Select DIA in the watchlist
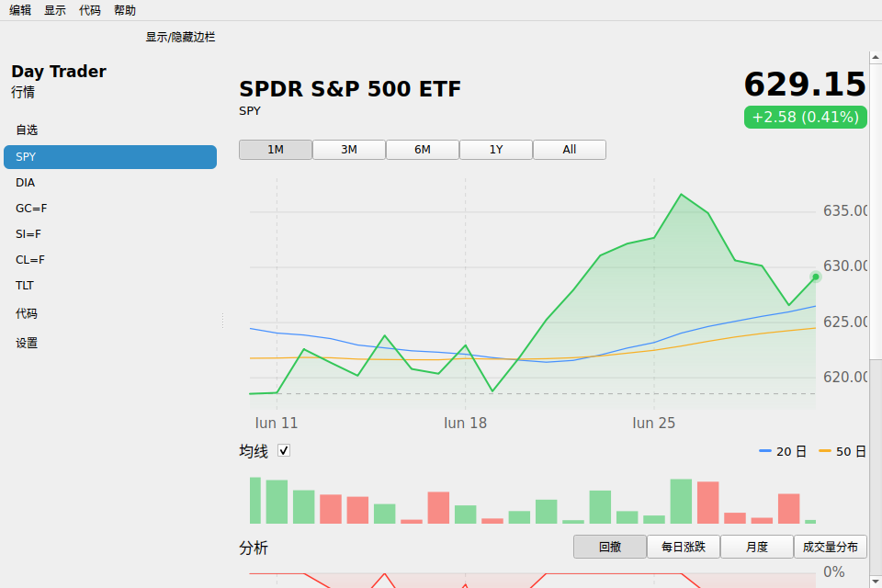This screenshot has width=882, height=588. (x=110, y=183)
